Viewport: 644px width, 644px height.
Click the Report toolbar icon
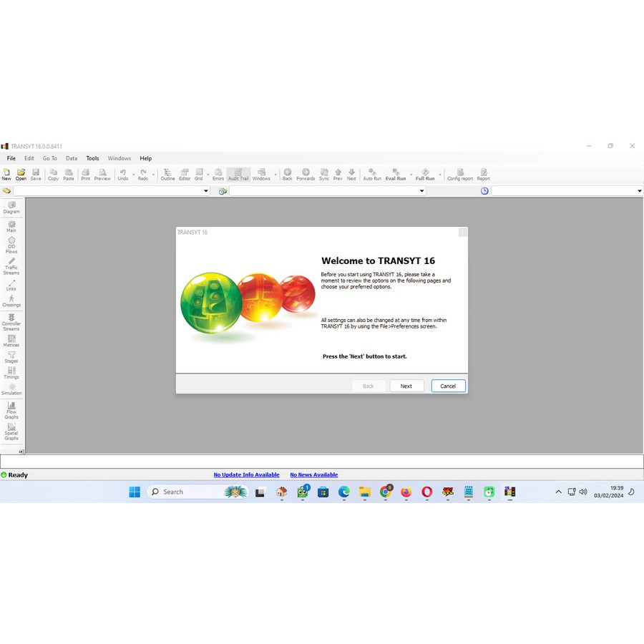pyautogui.click(x=484, y=175)
